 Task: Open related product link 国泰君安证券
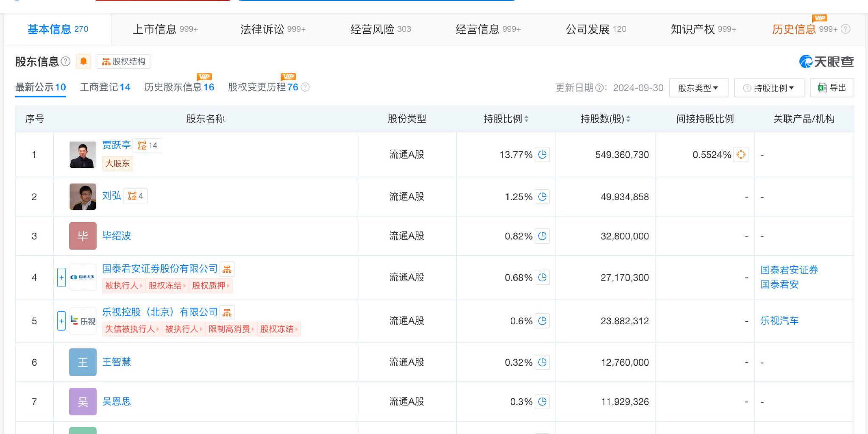pos(789,270)
